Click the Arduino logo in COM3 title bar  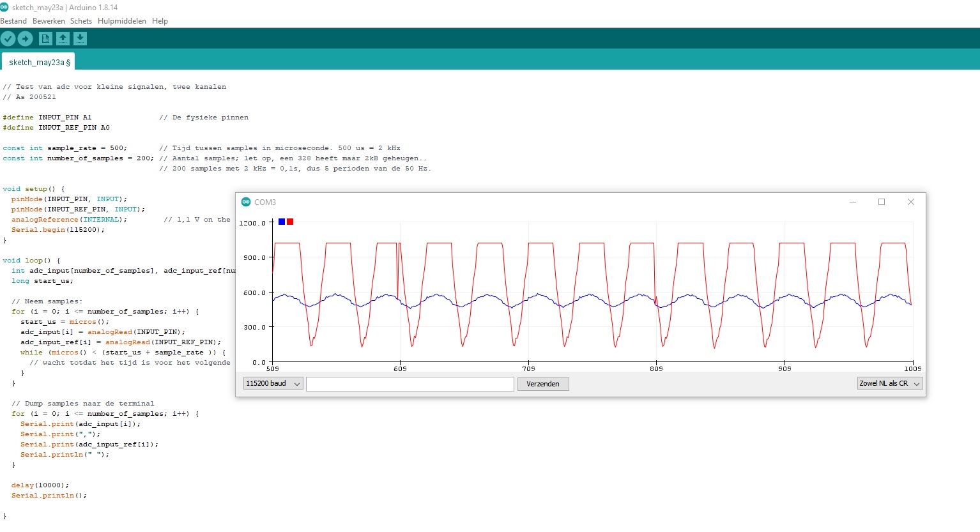coord(246,202)
